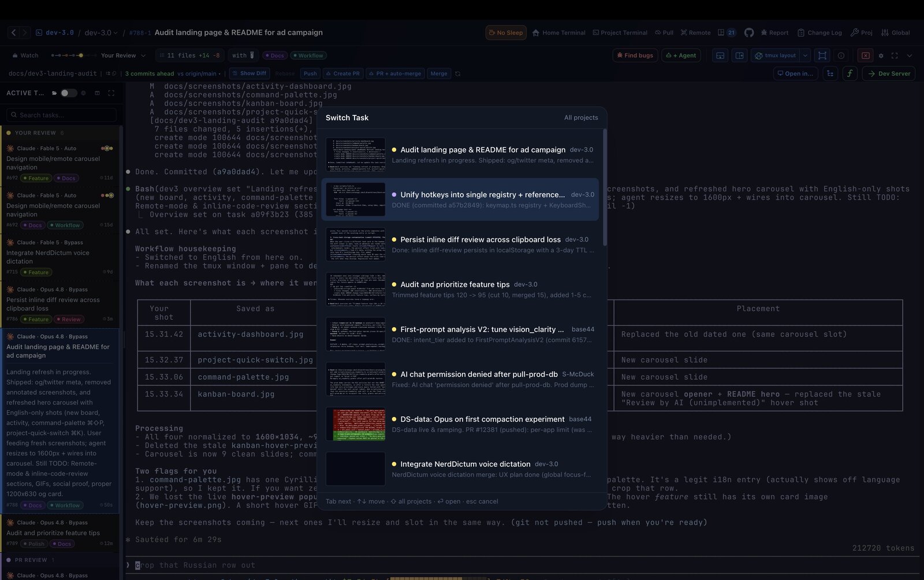Click the Open in... button
This screenshot has width=924, height=580.
(x=795, y=73)
